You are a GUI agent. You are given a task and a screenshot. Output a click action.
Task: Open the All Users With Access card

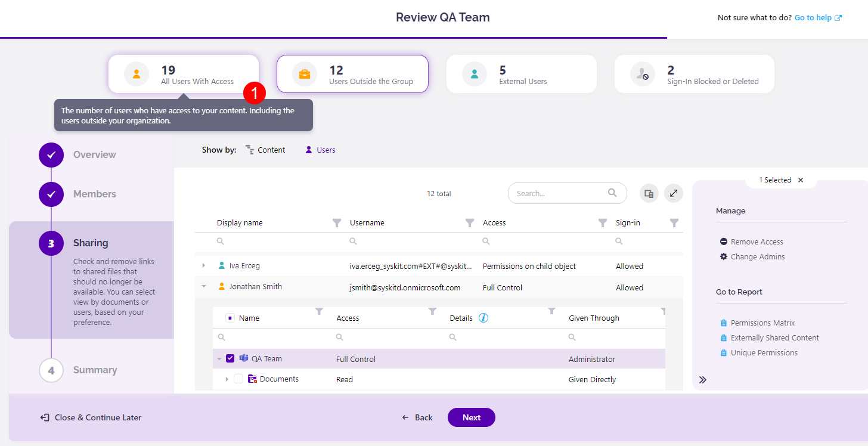point(183,73)
